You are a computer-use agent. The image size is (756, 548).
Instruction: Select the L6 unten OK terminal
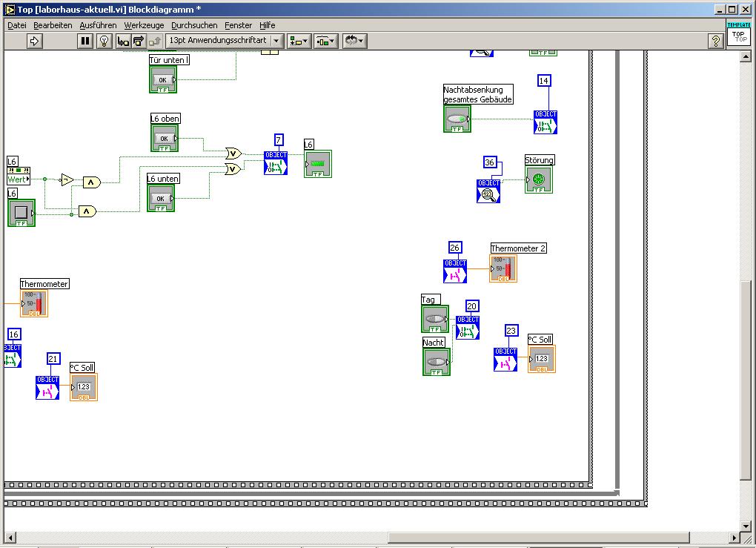161,198
